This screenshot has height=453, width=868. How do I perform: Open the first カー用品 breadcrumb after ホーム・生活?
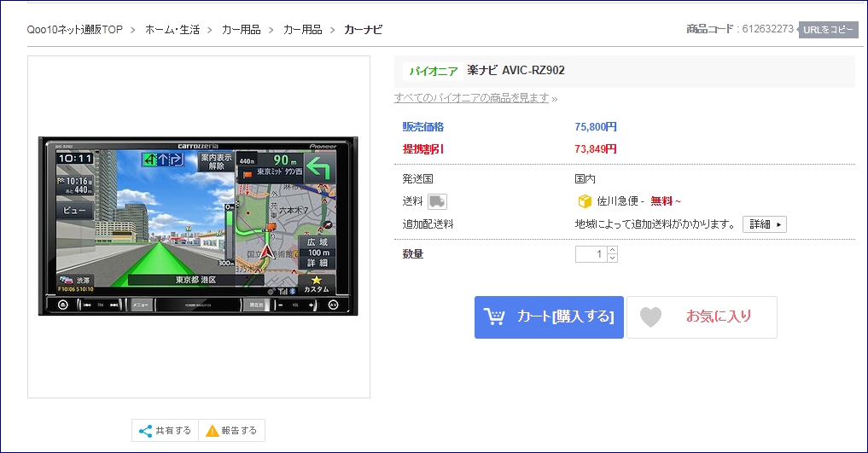(241, 30)
